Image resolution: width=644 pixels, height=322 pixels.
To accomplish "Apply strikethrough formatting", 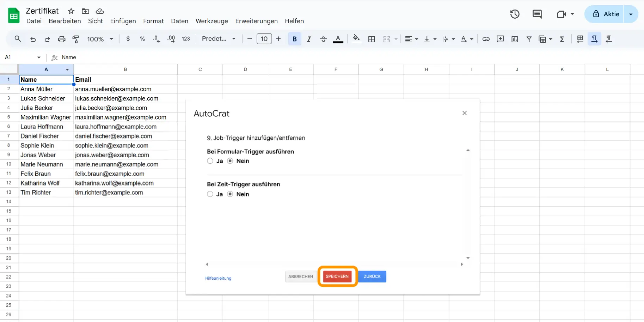I will click(x=323, y=39).
